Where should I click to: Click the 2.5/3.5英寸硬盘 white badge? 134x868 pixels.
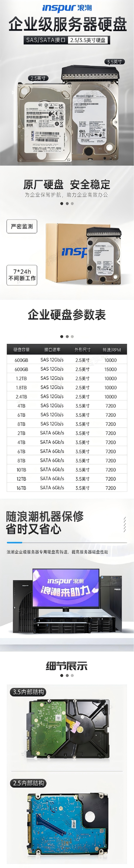pos(88,40)
